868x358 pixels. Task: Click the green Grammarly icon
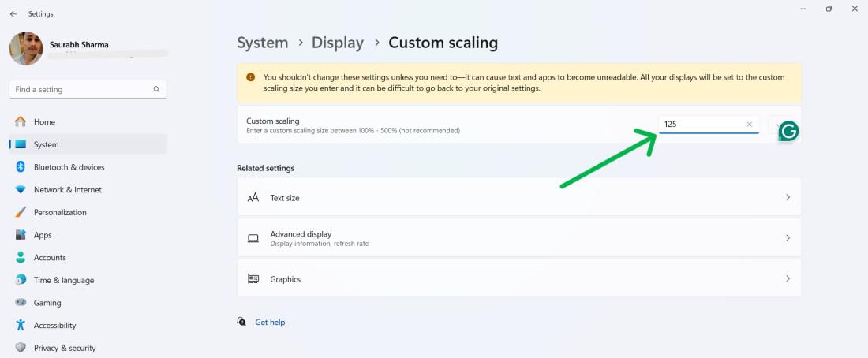(x=788, y=131)
